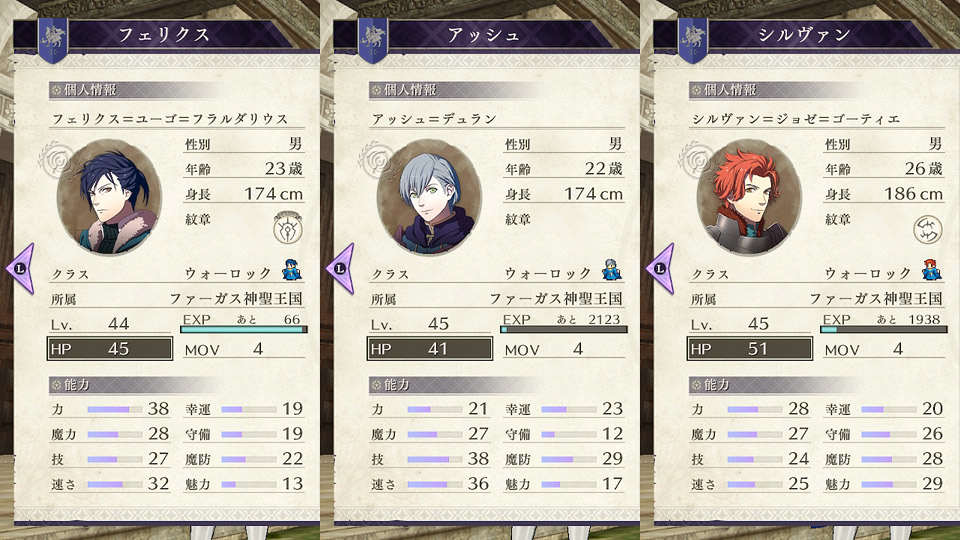Click Felix's Warlock class sprite icon
Viewport: 960px width, 540px height.
292,270
